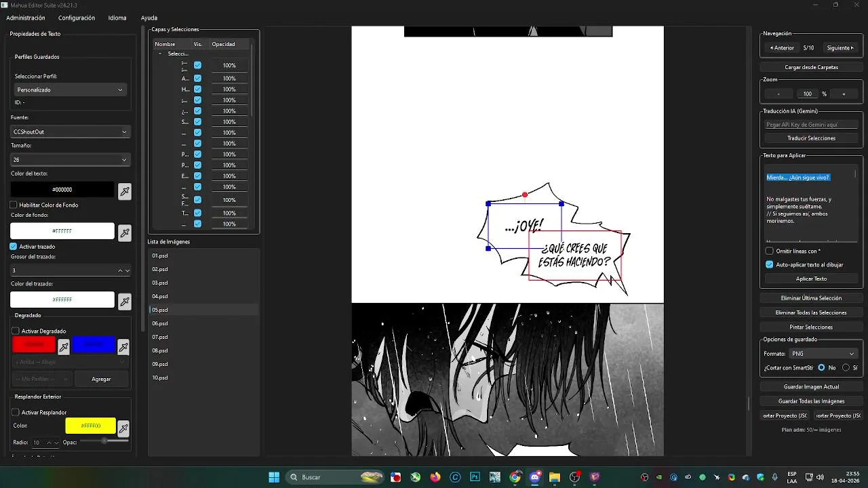Decrease Grosor del trazado value
The width and height of the screenshot is (868, 488).
click(x=127, y=270)
